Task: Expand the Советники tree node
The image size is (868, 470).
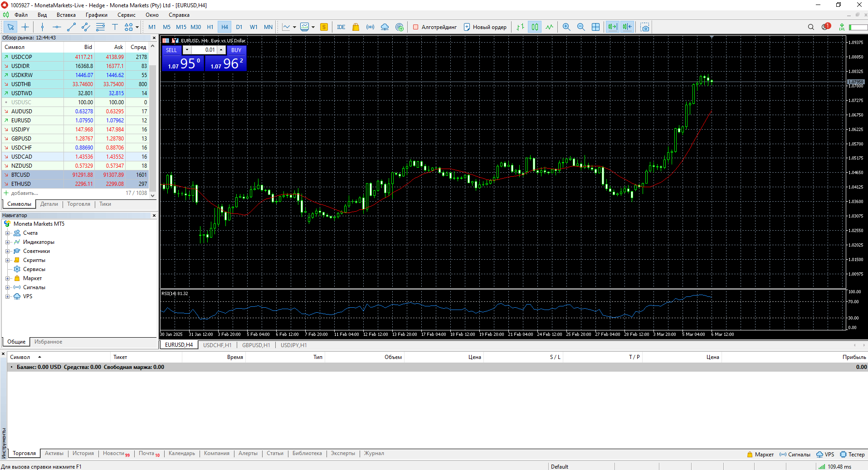Action: (7, 251)
